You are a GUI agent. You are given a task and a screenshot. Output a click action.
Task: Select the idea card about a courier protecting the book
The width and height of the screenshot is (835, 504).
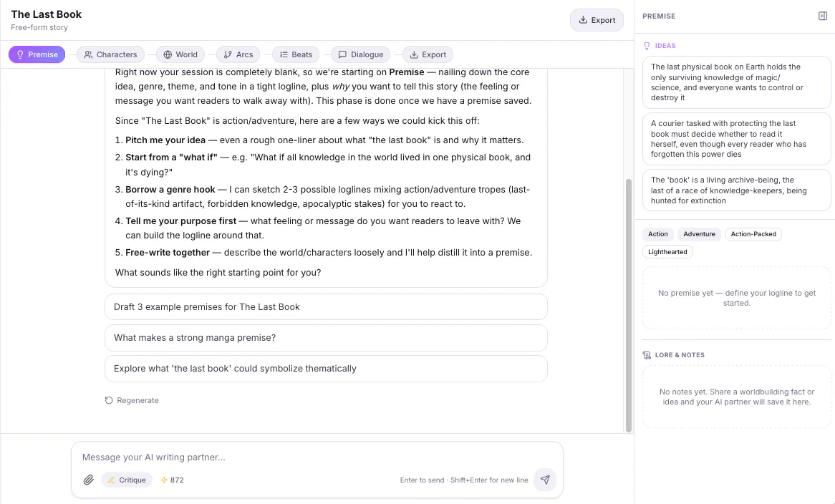tap(736, 139)
